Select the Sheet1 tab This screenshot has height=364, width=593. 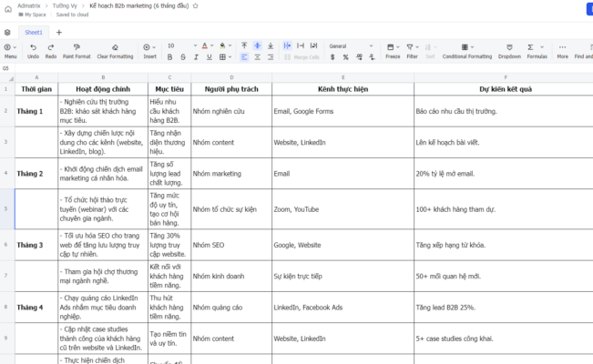34,33
